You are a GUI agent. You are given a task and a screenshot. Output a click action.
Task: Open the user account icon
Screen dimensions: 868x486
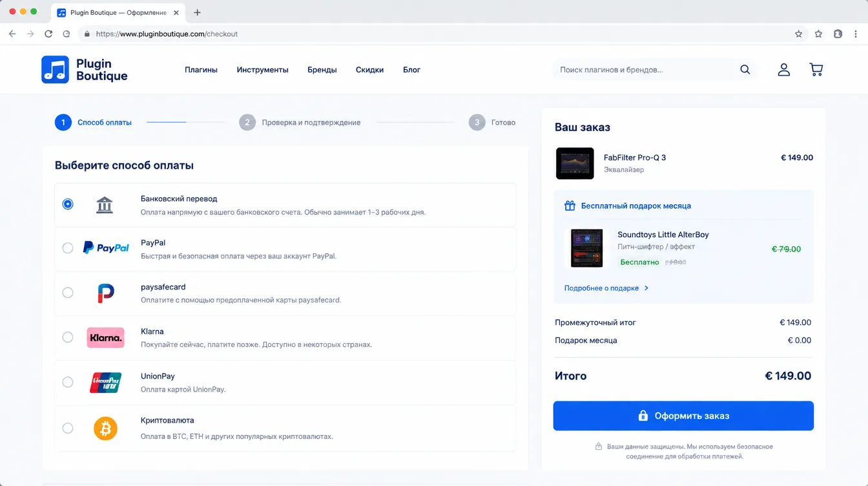783,70
